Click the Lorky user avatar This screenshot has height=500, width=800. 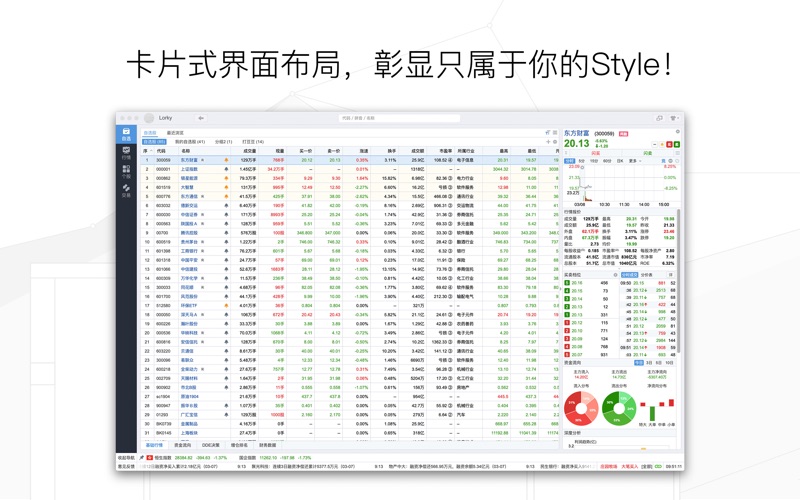[x=149, y=118]
